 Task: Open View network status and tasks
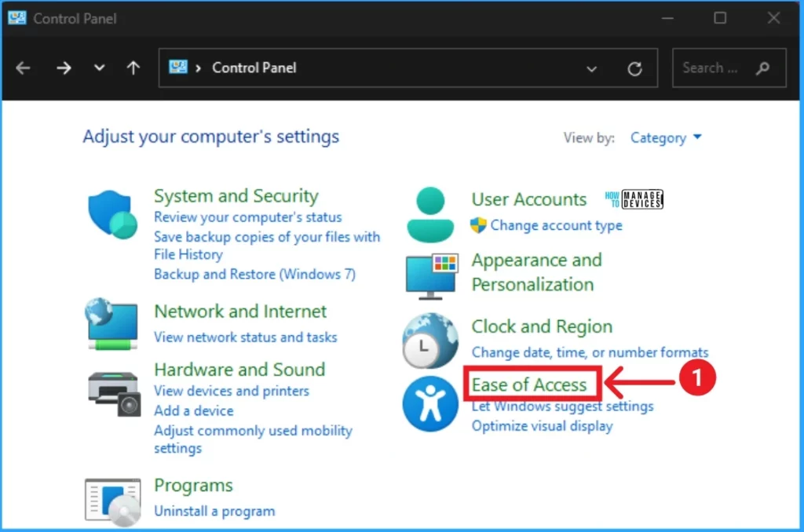click(x=246, y=337)
